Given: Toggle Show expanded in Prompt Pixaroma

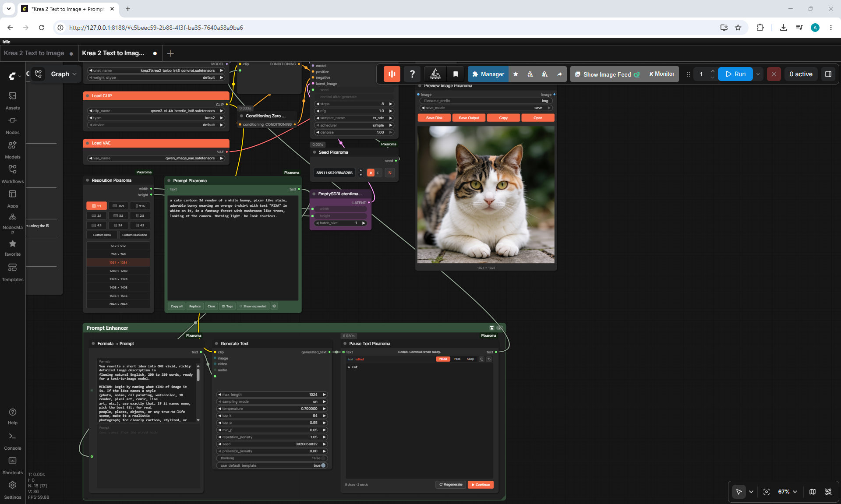Looking at the screenshot, I should pyautogui.click(x=253, y=306).
